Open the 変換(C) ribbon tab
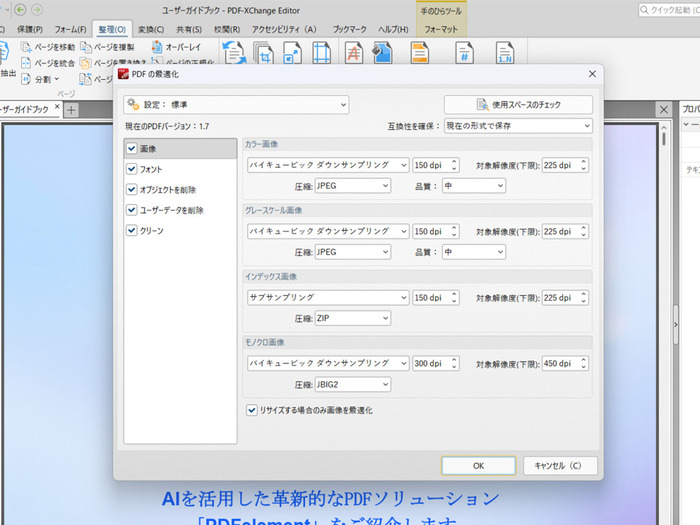Image resolution: width=700 pixels, height=525 pixels. [151, 29]
